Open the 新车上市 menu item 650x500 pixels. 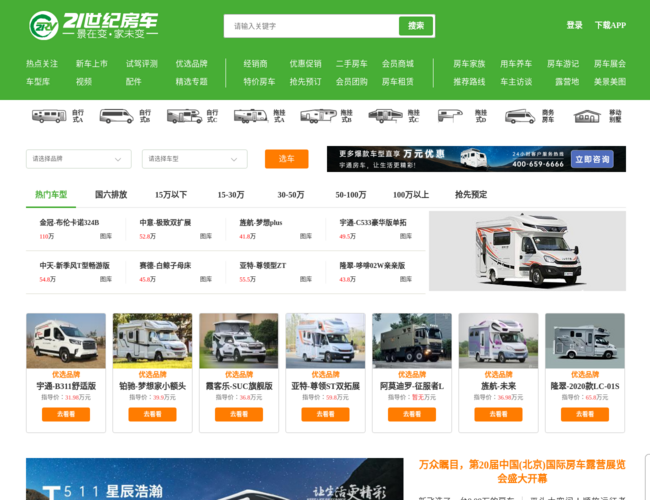tap(92, 63)
